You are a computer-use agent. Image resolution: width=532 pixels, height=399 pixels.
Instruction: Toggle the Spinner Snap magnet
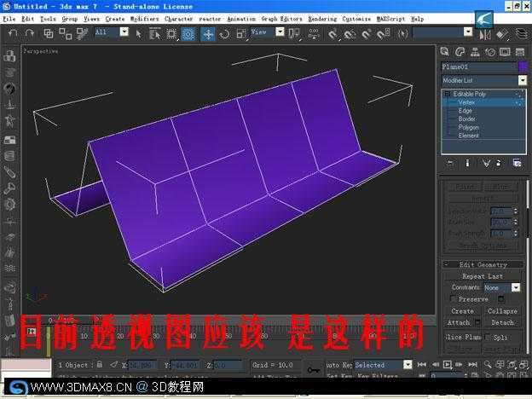pos(383,34)
